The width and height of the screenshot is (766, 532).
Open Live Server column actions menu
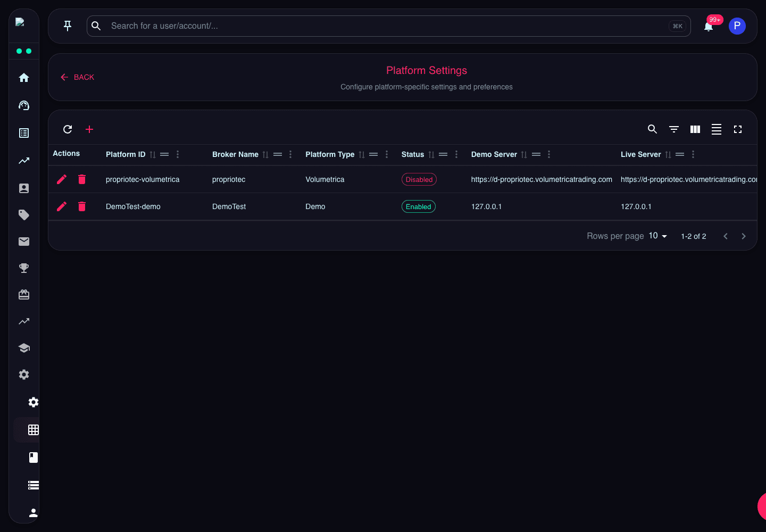[x=693, y=154]
